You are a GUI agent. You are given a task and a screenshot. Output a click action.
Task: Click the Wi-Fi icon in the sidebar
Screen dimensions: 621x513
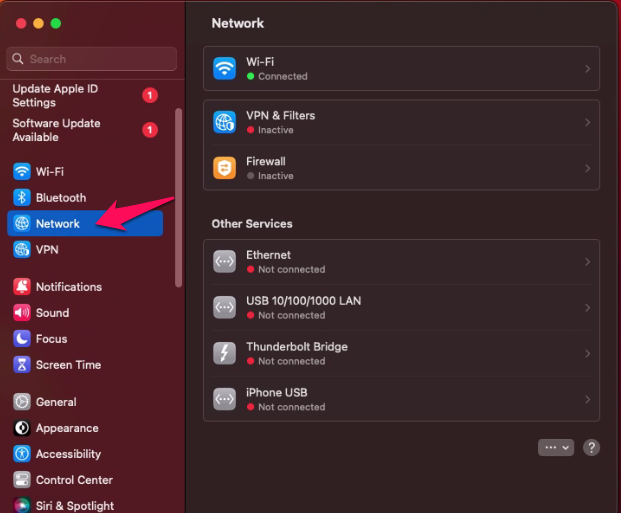pos(22,172)
